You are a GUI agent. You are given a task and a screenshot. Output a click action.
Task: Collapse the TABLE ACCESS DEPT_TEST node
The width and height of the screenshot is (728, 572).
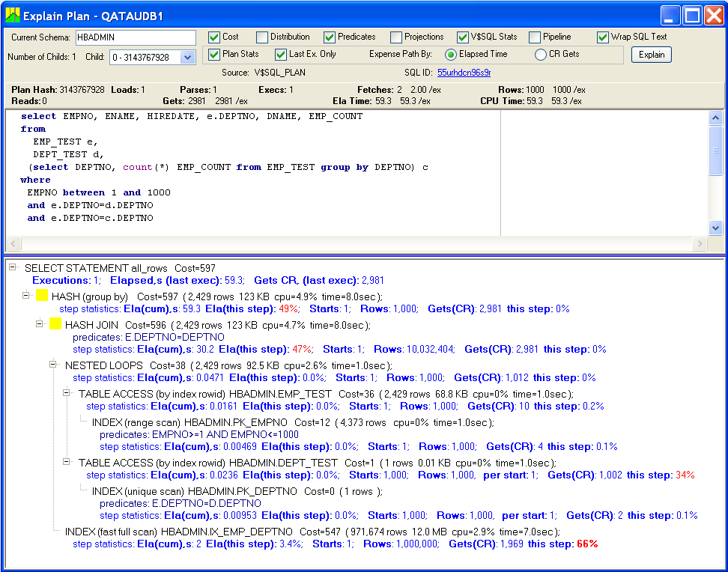pyautogui.click(x=67, y=461)
